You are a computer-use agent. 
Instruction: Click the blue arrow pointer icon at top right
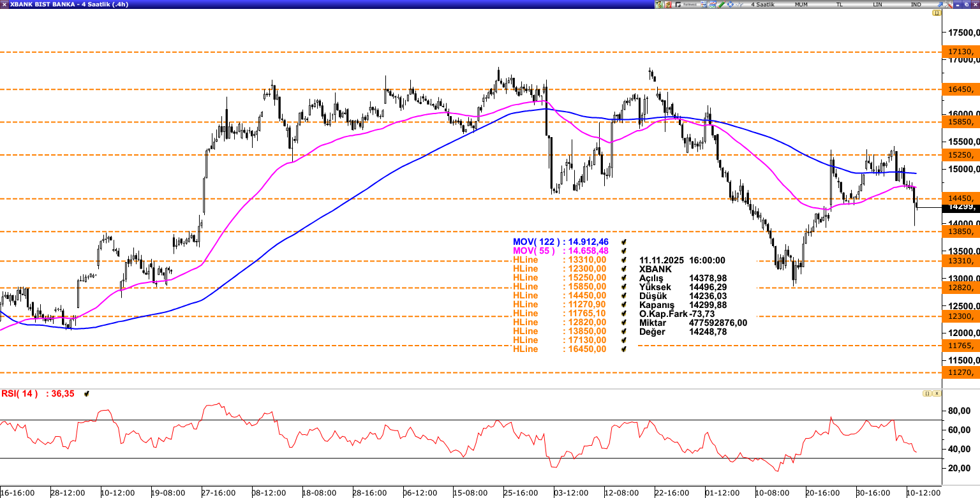[x=940, y=4]
